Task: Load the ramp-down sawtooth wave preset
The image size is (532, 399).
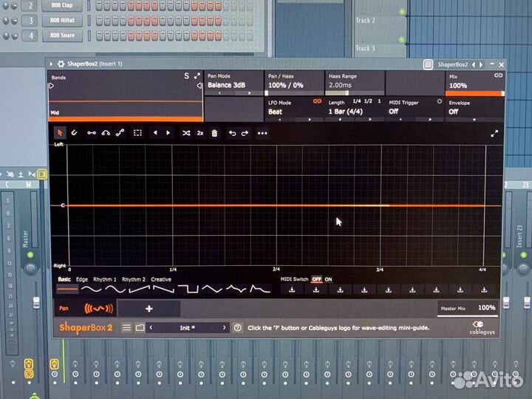Action: click(x=163, y=290)
